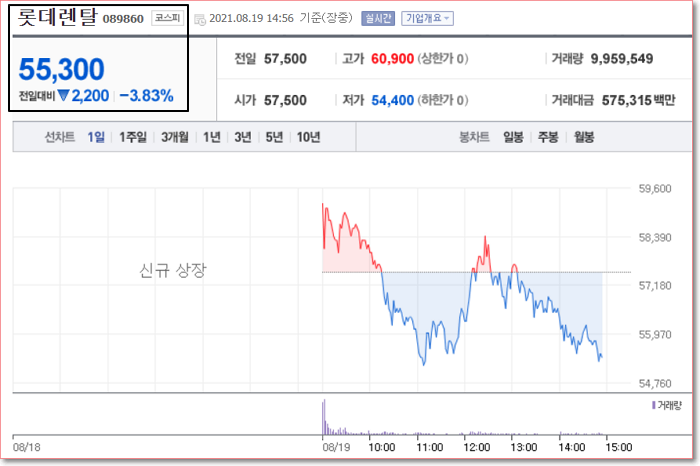700x466 pixels.
Task: Click the 시가 value 57,500
Action: point(285,100)
